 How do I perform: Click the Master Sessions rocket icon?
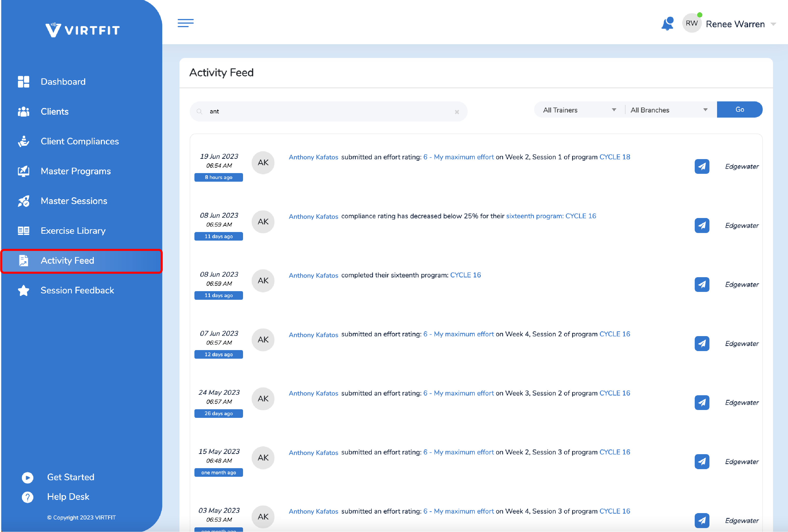pos(23,201)
